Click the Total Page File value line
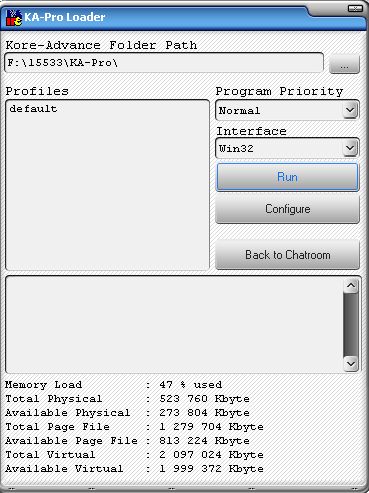The width and height of the screenshot is (369, 493). 134,427
